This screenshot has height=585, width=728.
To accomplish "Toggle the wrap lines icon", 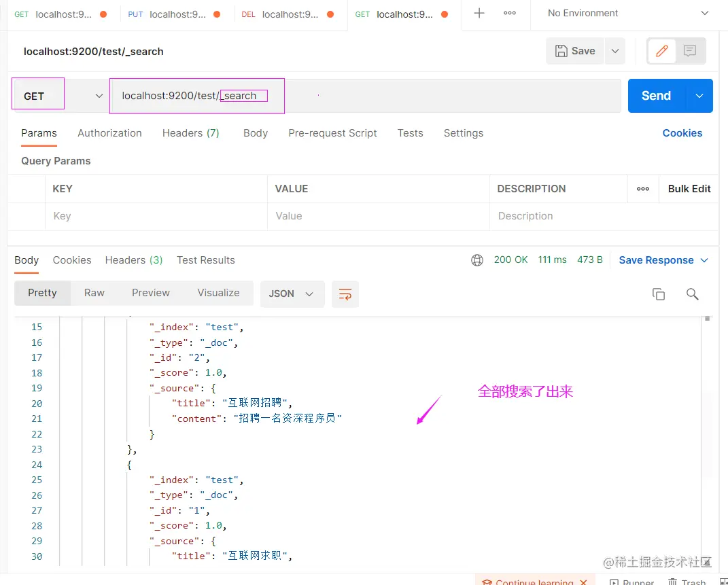I will [345, 294].
